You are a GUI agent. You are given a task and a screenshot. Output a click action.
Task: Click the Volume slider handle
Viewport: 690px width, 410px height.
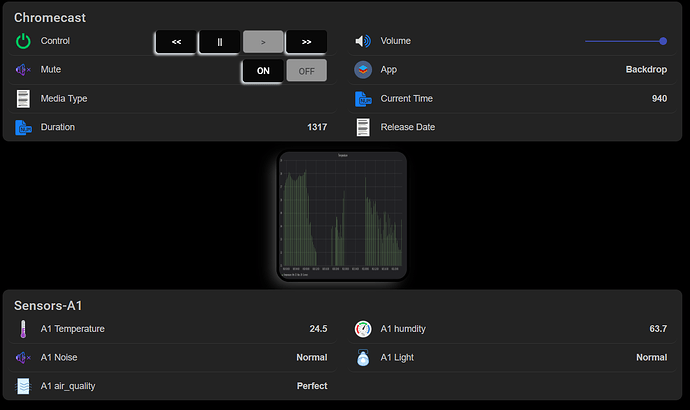(663, 41)
